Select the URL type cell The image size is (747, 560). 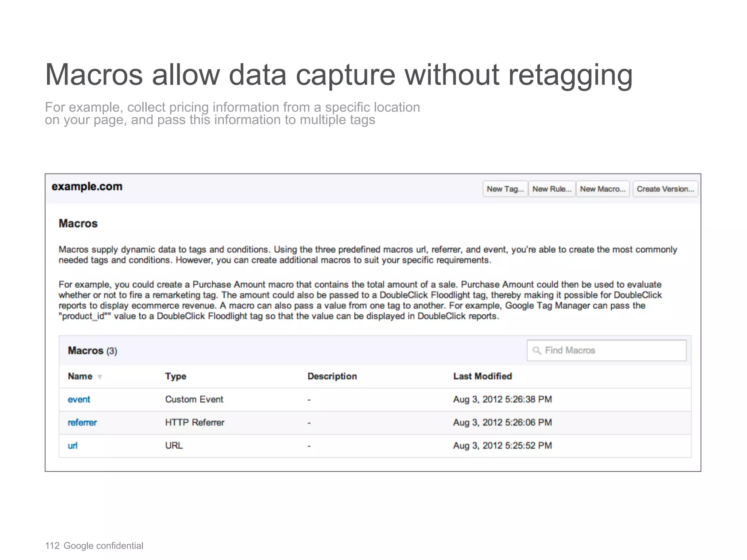[174, 446]
